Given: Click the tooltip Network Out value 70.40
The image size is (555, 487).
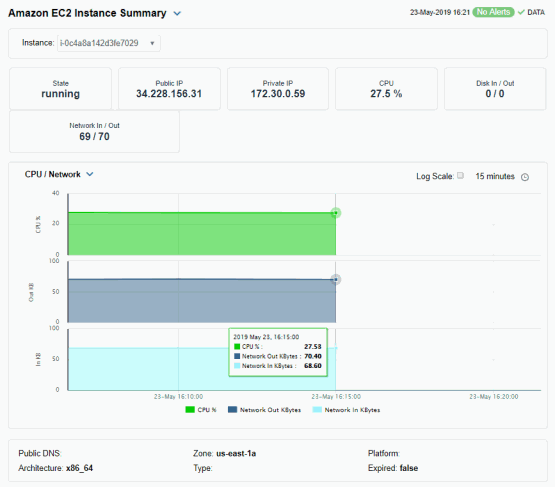Looking at the screenshot, I should (313, 356).
